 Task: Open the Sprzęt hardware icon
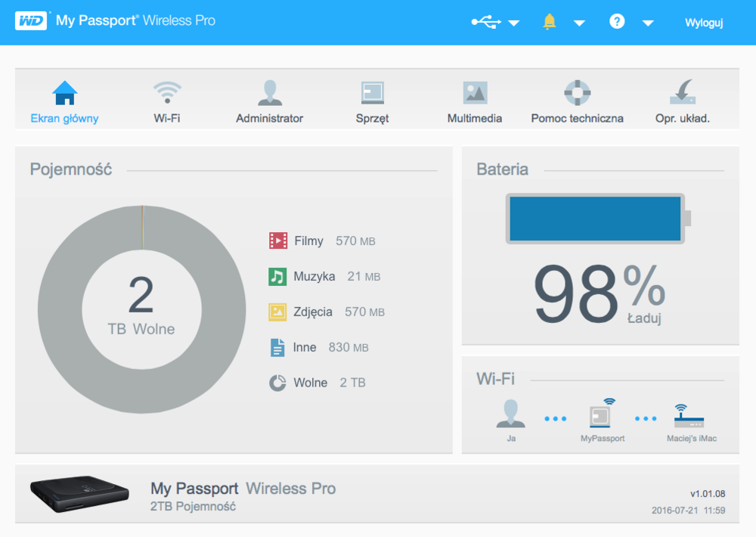point(373,92)
